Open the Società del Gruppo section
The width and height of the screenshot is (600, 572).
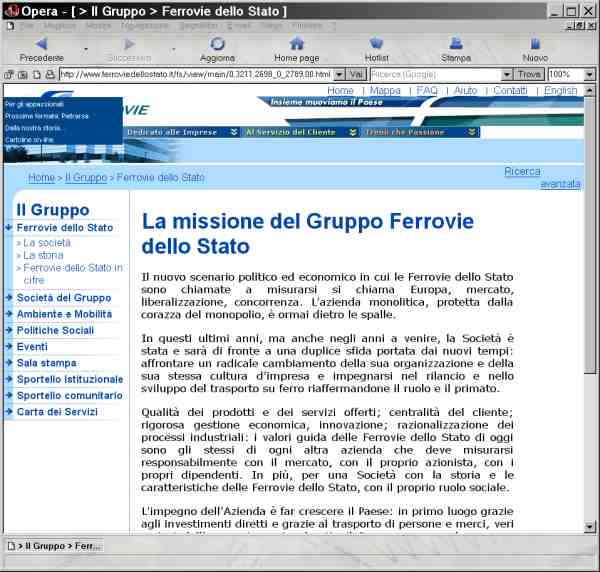click(64, 298)
